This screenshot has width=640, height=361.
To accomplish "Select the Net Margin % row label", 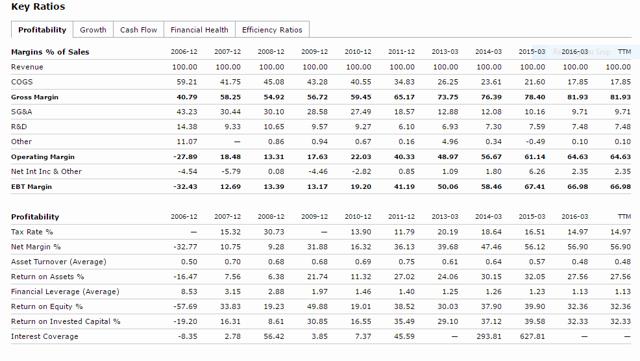I will (36, 247).
